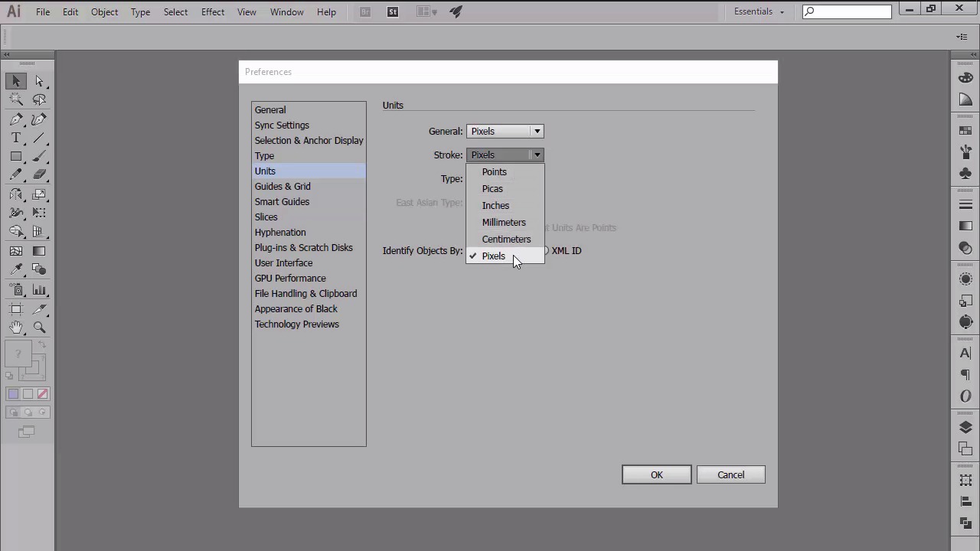Activate the Hand tool

tap(16, 328)
